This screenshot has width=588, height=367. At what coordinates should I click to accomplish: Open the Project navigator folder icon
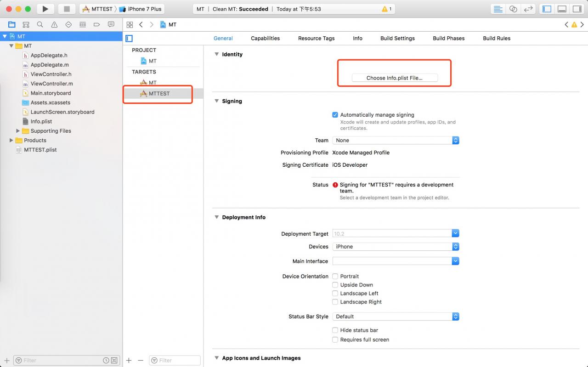[12, 24]
